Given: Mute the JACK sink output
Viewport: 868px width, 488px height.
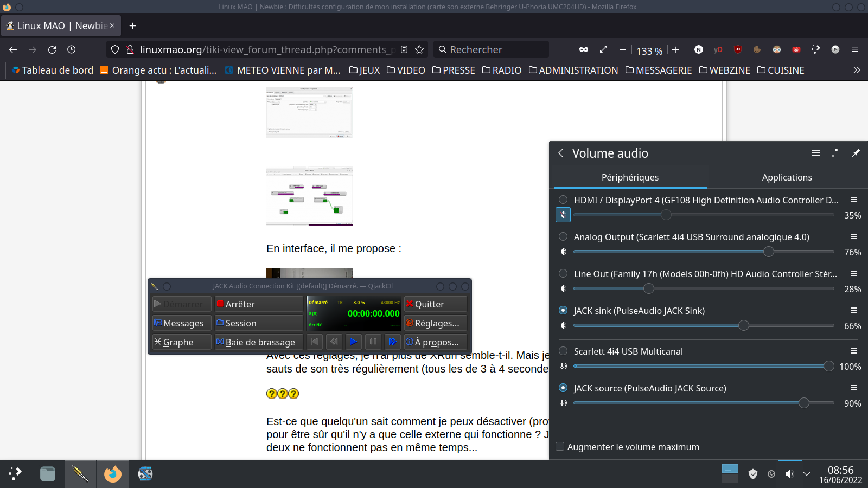Looking at the screenshot, I should tap(563, 325).
